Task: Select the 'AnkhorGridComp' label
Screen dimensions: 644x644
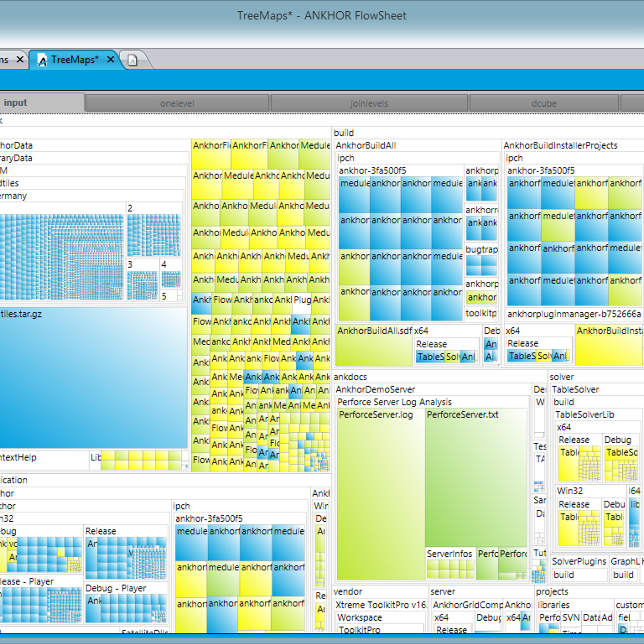Action: pos(468,605)
